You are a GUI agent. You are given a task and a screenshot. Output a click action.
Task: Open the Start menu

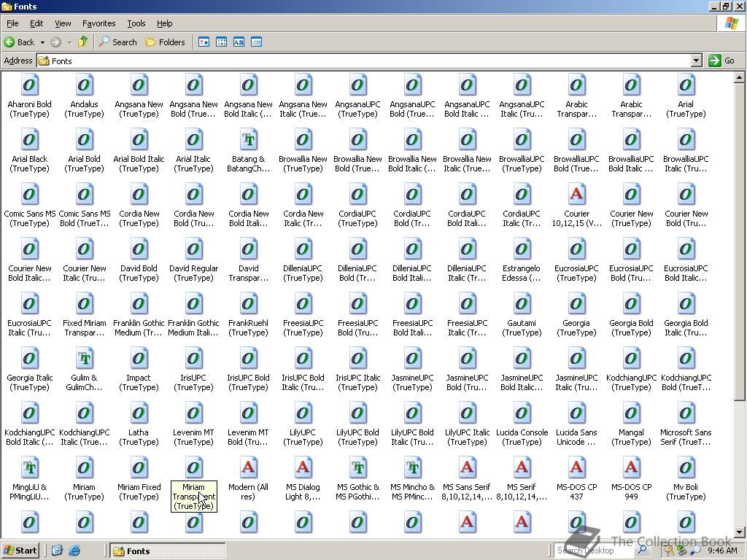(20, 551)
